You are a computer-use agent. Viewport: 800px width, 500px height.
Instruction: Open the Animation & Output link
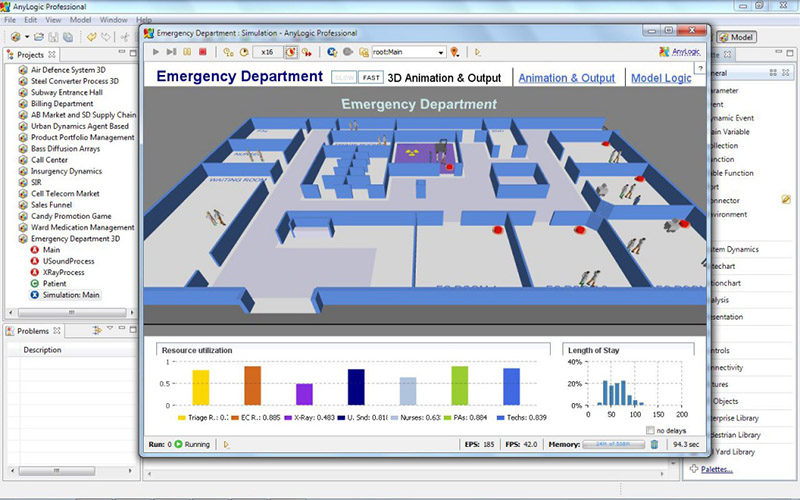coord(566,78)
